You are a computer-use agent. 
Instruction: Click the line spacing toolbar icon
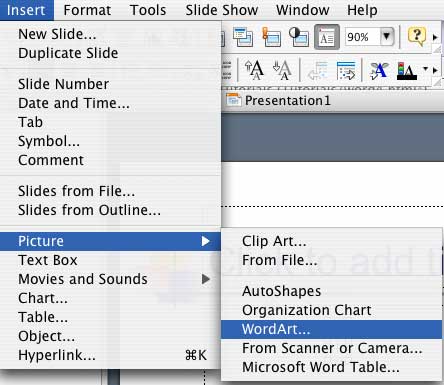coord(226,70)
